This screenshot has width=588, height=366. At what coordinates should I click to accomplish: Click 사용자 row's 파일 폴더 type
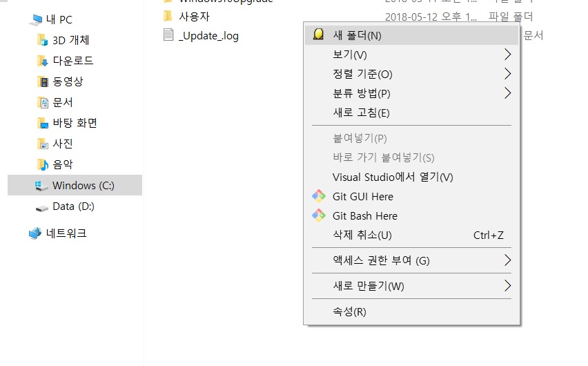511,17
